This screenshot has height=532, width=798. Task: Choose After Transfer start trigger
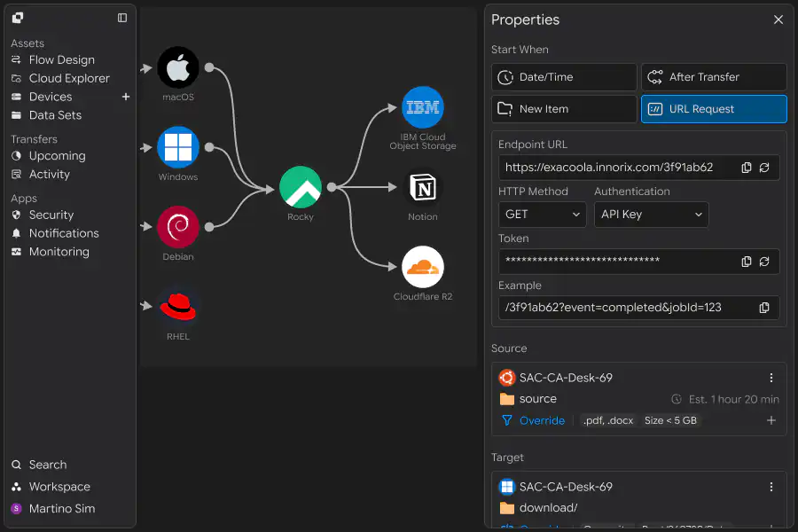714,77
